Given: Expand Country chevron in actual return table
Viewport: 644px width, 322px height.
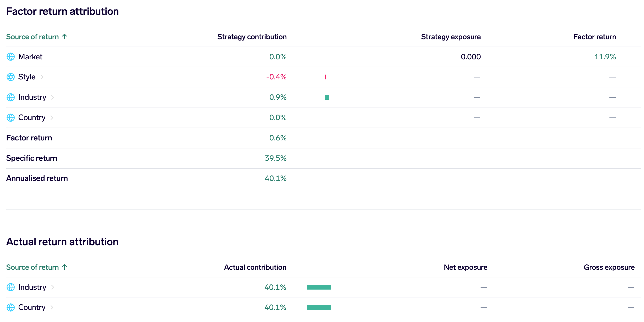Looking at the screenshot, I should pyautogui.click(x=52, y=307).
